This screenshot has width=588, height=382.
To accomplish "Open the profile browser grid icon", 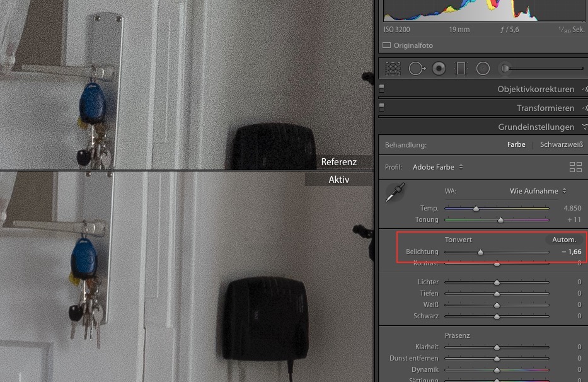I will coord(575,167).
